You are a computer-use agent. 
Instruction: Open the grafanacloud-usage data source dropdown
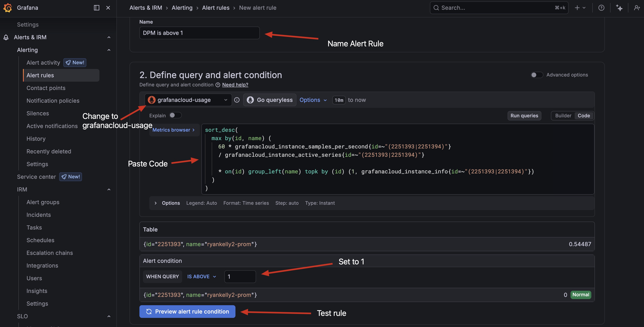click(x=188, y=100)
